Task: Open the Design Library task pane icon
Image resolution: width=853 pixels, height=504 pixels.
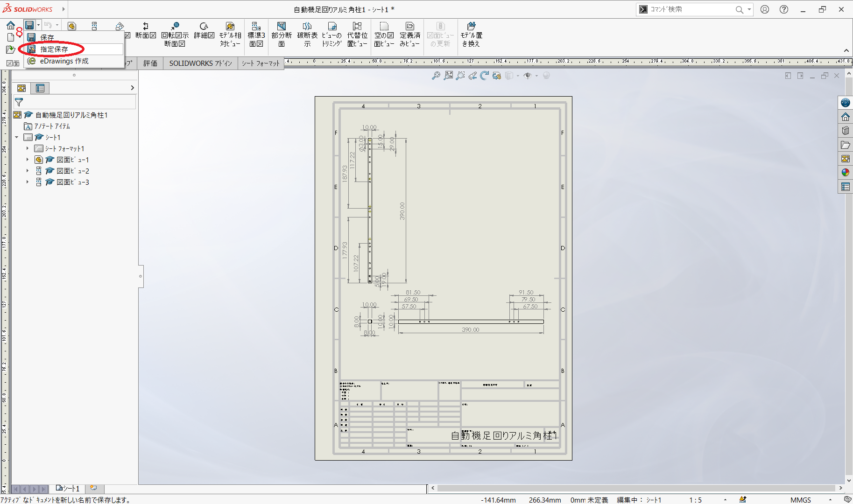Action: 846,131
